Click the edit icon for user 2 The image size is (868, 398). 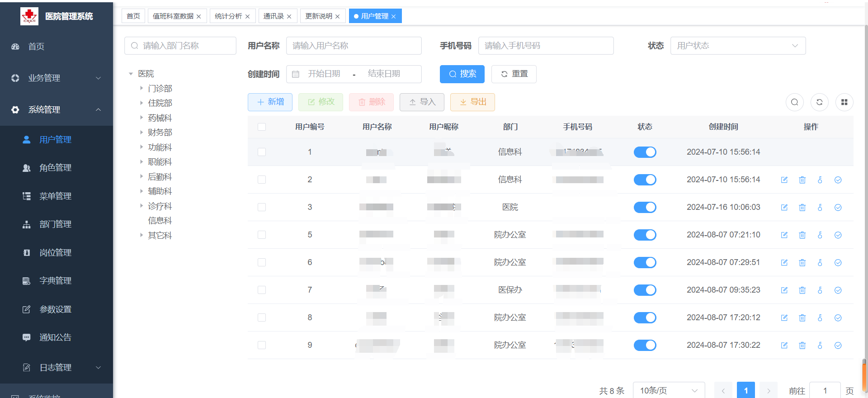coord(784,180)
